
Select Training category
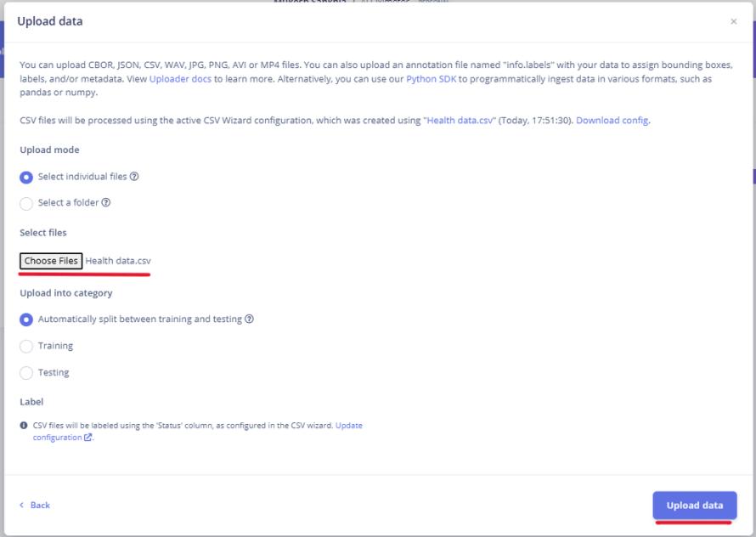(x=26, y=346)
